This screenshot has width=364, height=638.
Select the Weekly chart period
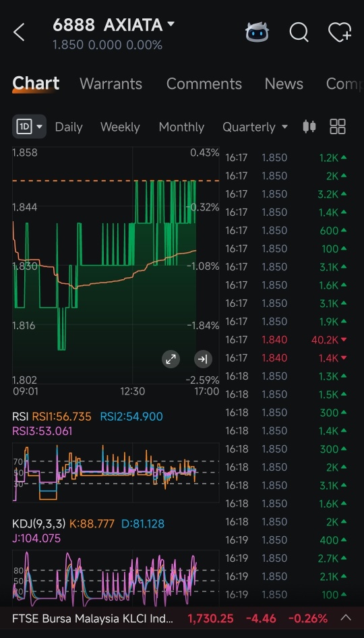[120, 127]
